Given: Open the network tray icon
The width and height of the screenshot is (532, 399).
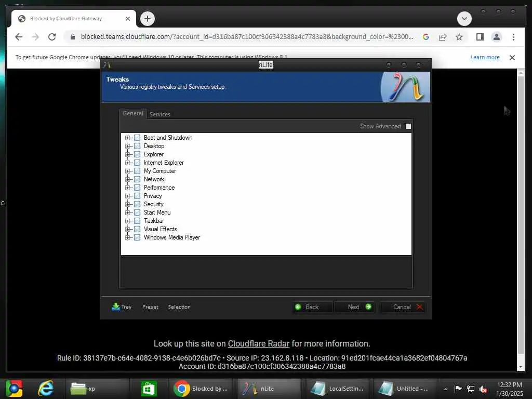Looking at the screenshot, I should pos(471,389).
